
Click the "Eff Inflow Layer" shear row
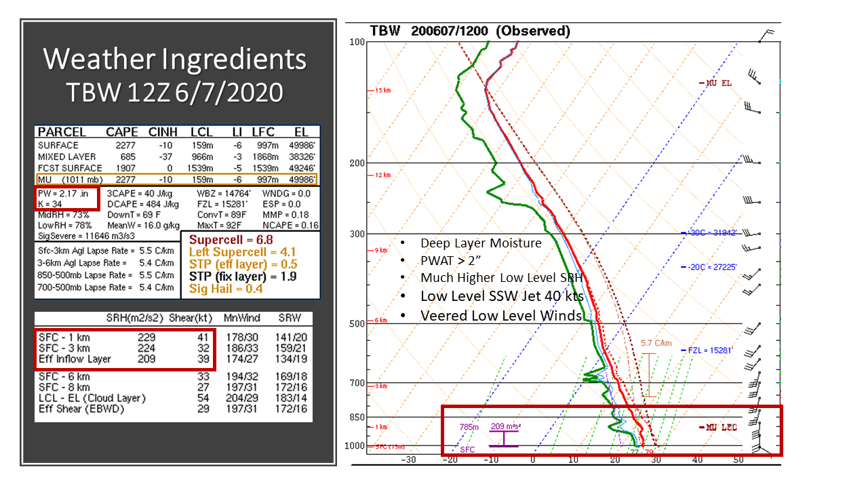(x=174, y=359)
